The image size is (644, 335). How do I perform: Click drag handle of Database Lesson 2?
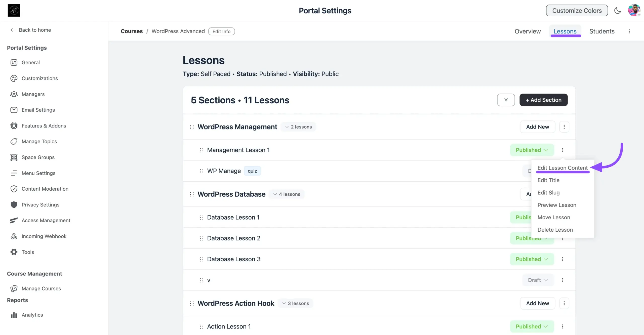point(201,238)
